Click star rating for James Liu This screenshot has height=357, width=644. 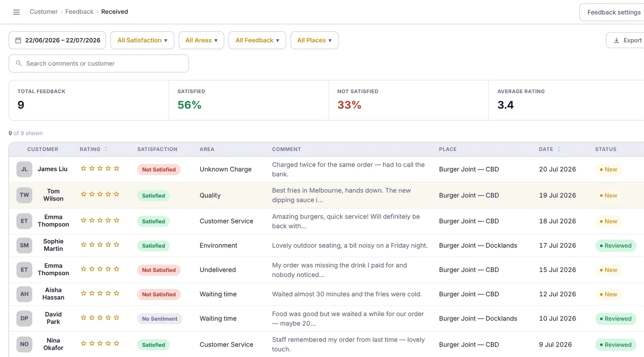(x=100, y=168)
